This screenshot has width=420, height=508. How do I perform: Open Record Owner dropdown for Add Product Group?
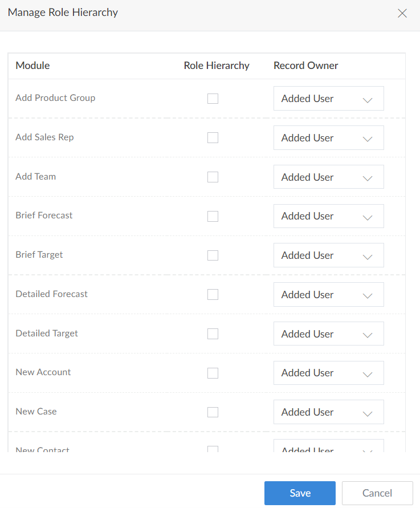click(x=328, y=99)
